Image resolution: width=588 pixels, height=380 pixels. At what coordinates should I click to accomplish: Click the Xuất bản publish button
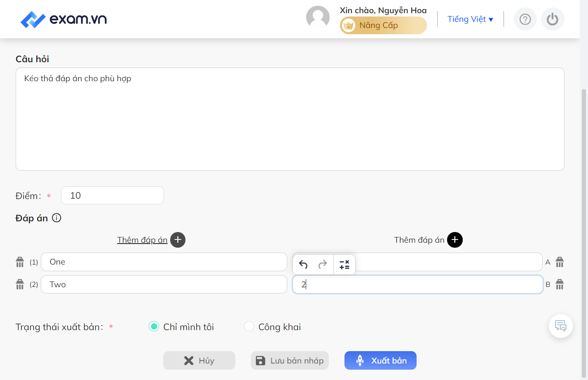pyautogui.click(x=380, y=361)
